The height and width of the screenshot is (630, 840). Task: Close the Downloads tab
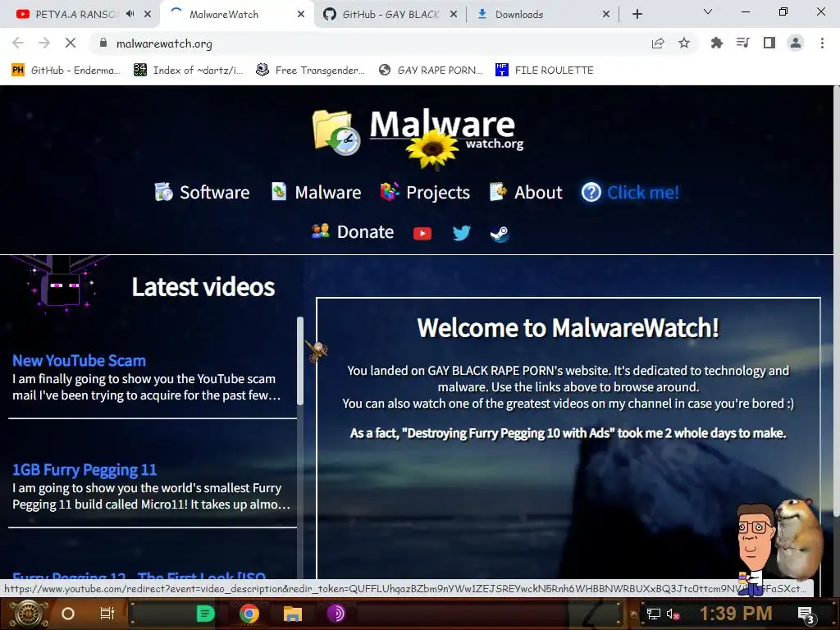click(606, 15)
